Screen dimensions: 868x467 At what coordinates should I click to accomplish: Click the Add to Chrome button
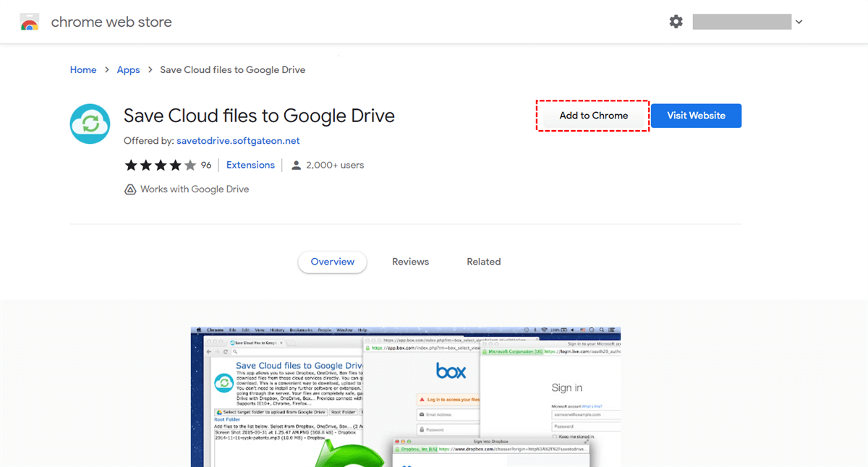(x=593, y=116)
